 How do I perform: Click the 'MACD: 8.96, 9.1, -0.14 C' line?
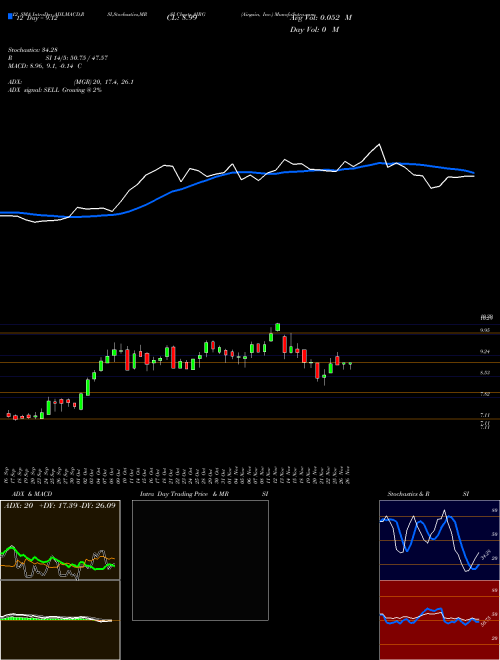tap(45, 66)
